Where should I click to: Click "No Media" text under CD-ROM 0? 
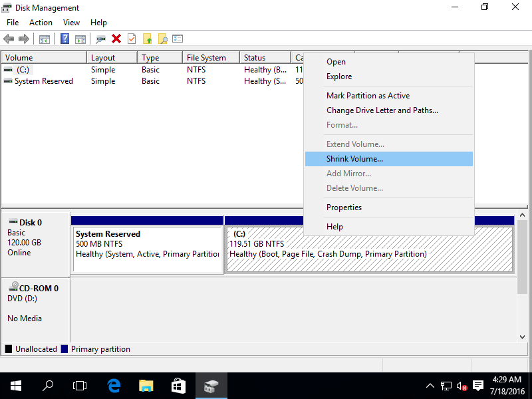coord(25,319)
